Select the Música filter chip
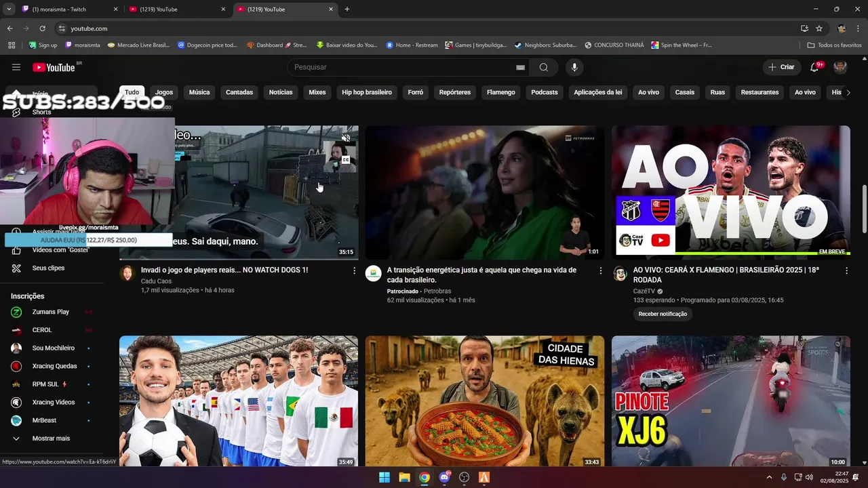This screenshot has height=488, width=868. click(199, 92)
